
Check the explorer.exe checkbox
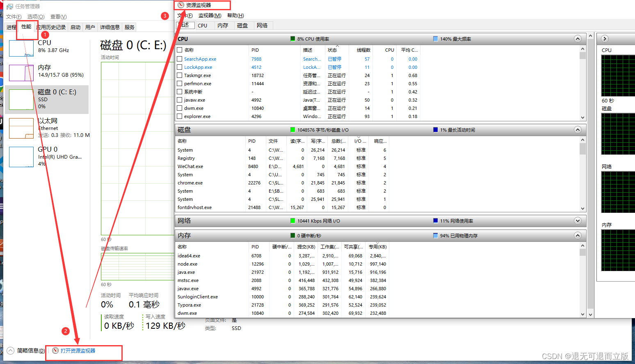pyautogui.click(x=179, y=116)
